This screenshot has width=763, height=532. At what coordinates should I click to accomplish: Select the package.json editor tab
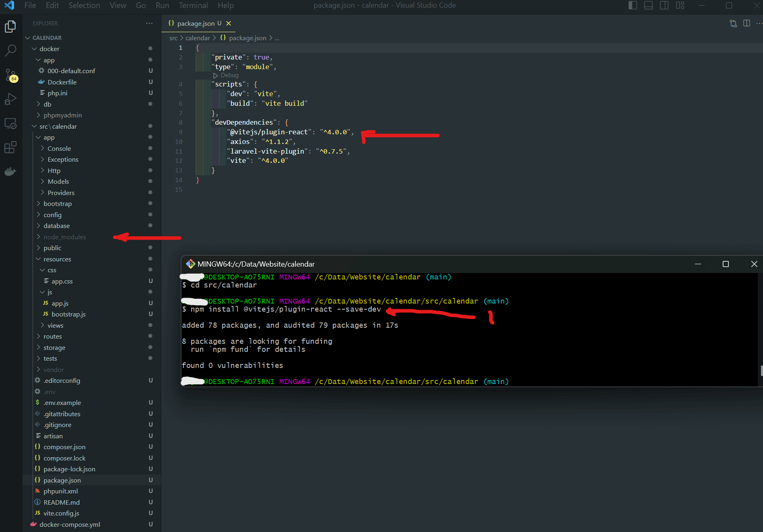(196, 24)
